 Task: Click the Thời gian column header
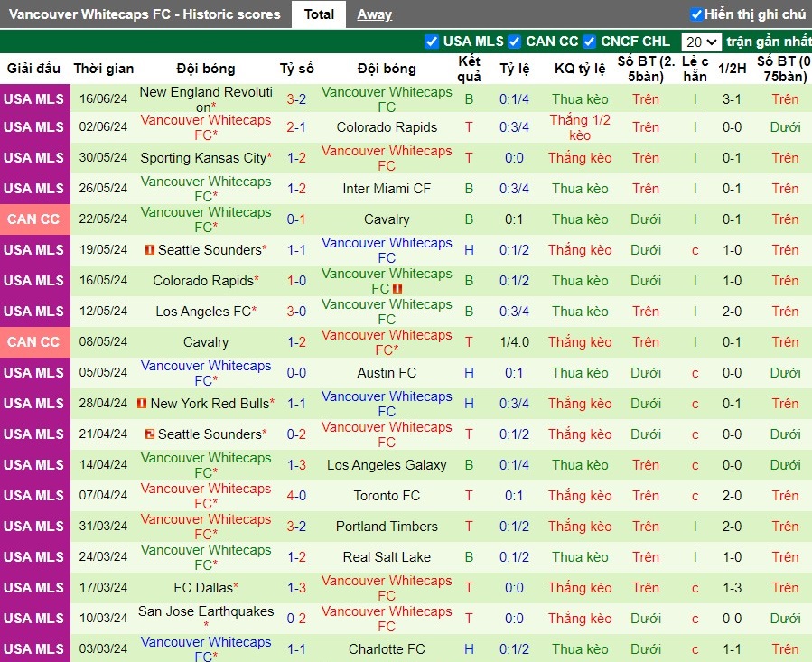pyautogui.click(x=104, y=69)
